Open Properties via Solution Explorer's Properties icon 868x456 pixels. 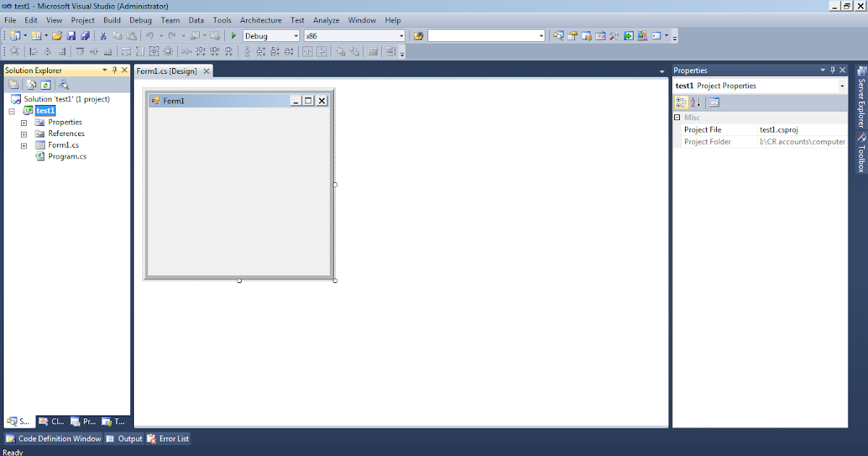13,85
